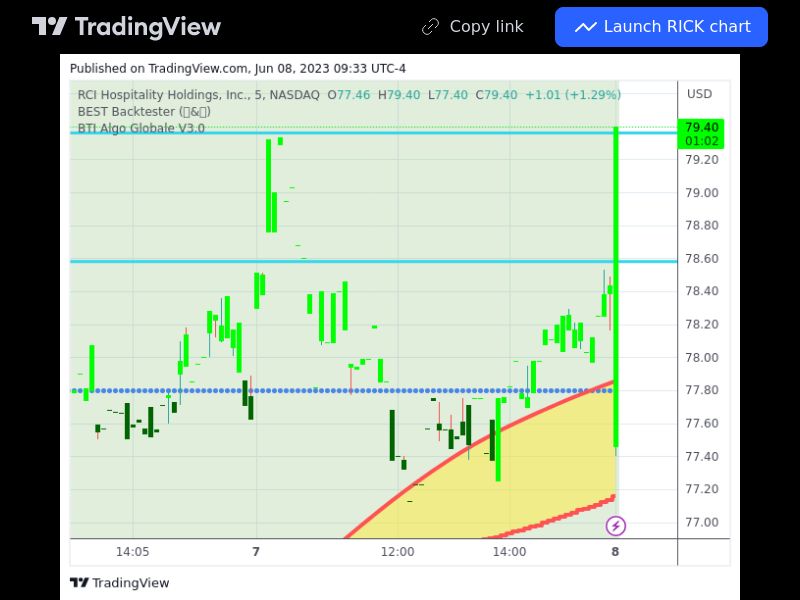The height and width of the screenshot is (600, 800).
Task: Click the 79.20 price axis label
Action: click(702, 160)
